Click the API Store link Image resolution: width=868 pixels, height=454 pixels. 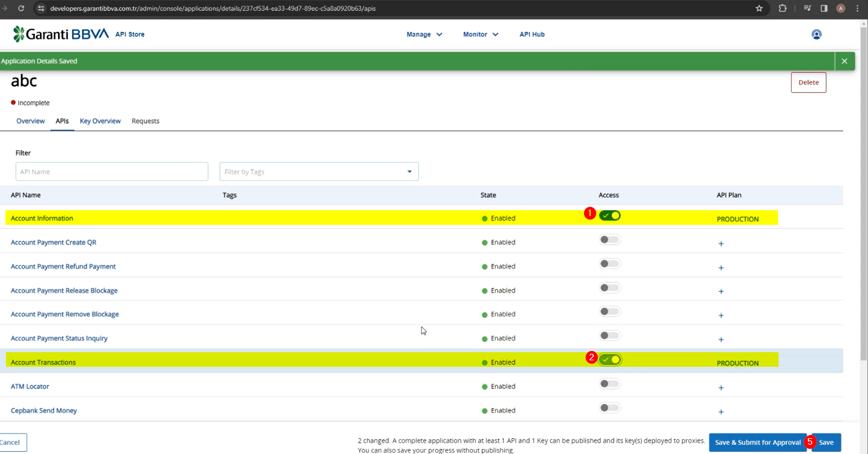[x=130, y=34]
